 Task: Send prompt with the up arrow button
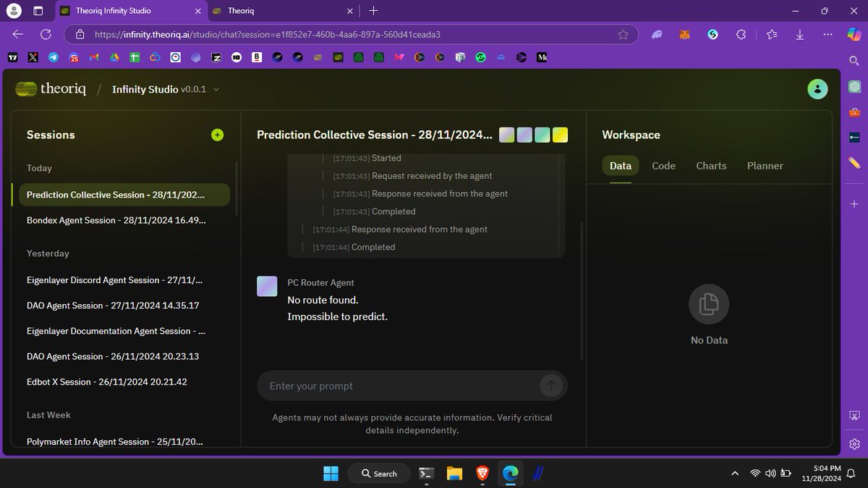pos(550,386)
